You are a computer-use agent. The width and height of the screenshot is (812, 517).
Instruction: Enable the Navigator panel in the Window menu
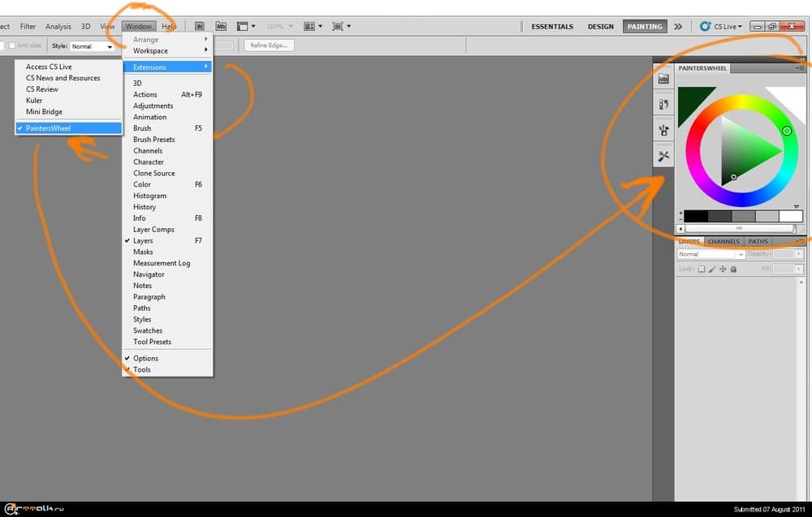(x=168, y=274)
